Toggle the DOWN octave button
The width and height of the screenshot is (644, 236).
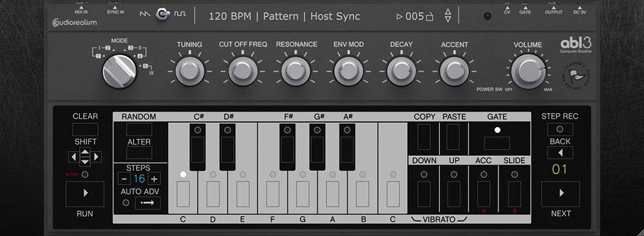[424, 193]
